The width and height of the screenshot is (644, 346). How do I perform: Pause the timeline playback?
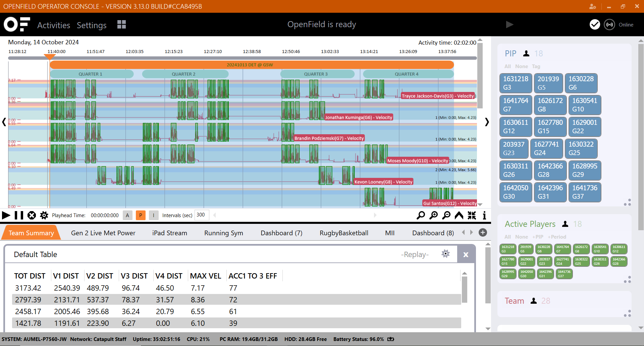19,215
